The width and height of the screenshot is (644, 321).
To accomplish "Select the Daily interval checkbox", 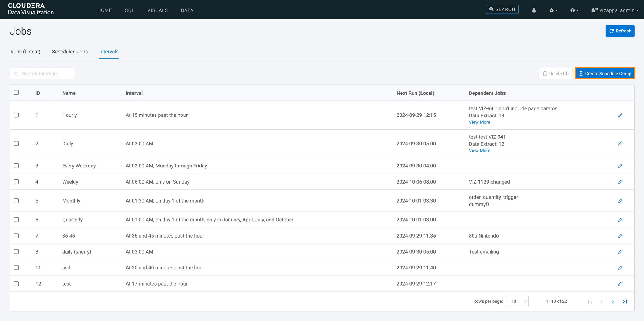I will [16, 144].
